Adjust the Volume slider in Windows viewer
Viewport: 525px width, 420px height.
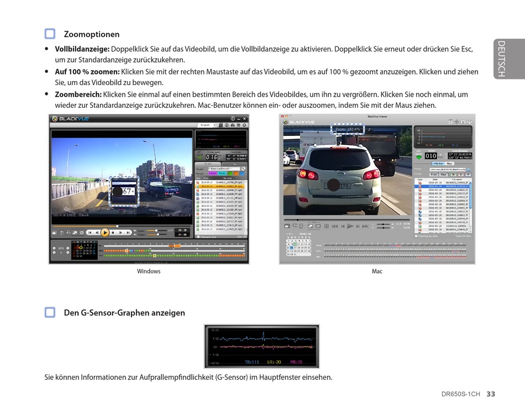click(x=157, y=234)
